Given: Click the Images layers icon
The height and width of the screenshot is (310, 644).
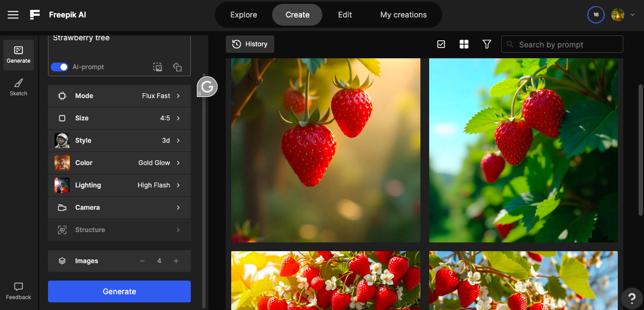Looking at the screenshot, I should [62, 261].
